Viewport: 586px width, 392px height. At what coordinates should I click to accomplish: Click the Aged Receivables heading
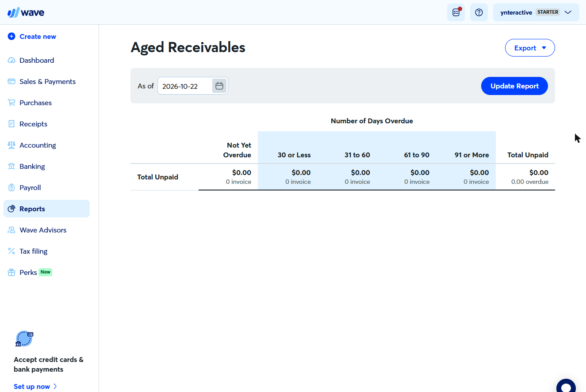188,47
